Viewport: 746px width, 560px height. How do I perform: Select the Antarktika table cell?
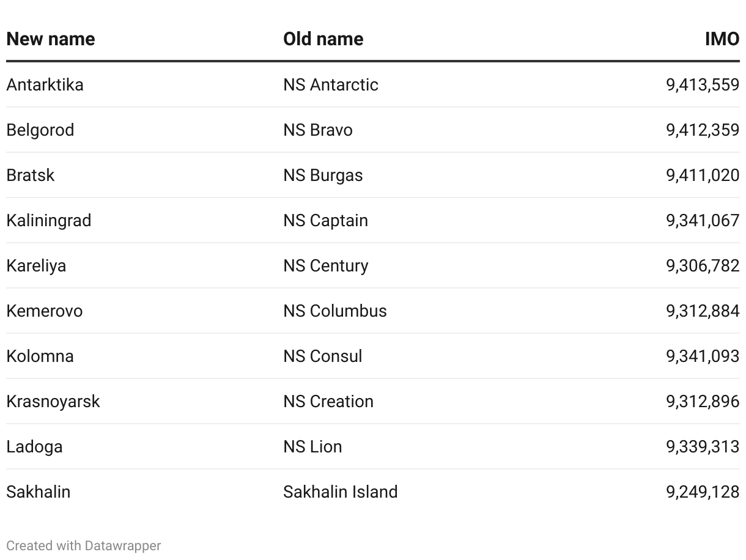click(45, 84)
